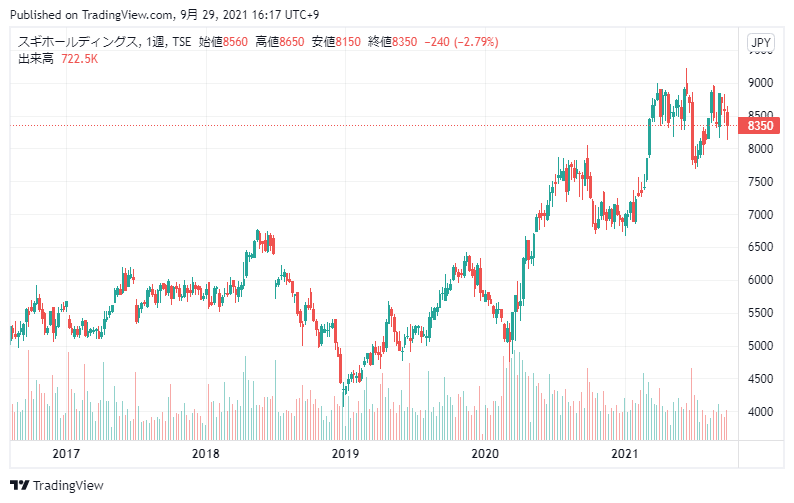The width and height of the screenshot is (794, 503).
Task: Click the 始値8560 open value
Action: coord(223,42)
